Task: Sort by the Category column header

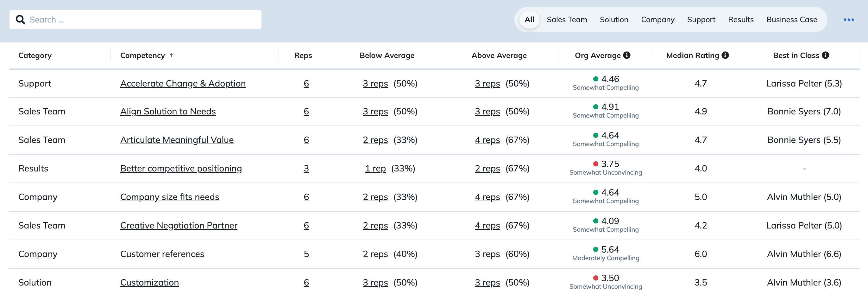Action: [x=35, y=55]
